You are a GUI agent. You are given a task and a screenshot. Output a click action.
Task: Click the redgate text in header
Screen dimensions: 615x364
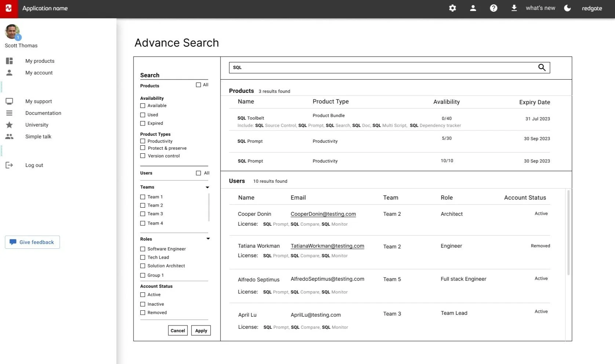592,8
